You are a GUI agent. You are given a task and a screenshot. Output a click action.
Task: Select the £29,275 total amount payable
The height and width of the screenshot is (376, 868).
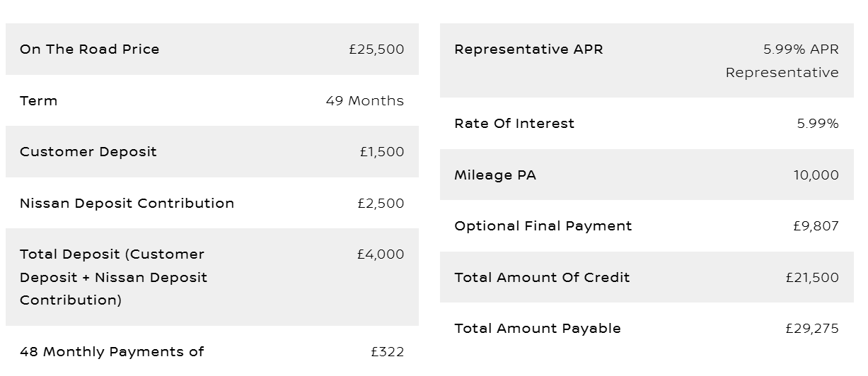coord(812,329)
